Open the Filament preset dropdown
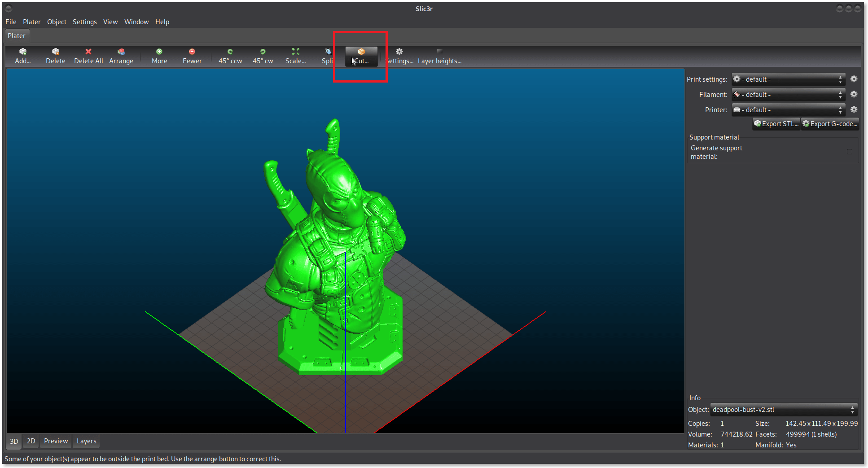Image resolution: width=868 pixels, height=468 pixels. click(788, 95)
